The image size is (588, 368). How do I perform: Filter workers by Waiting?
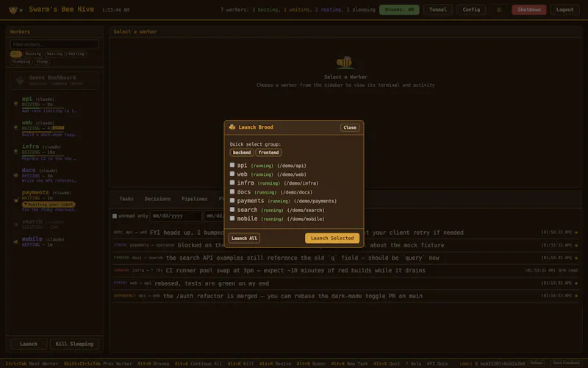pos(54,54)
